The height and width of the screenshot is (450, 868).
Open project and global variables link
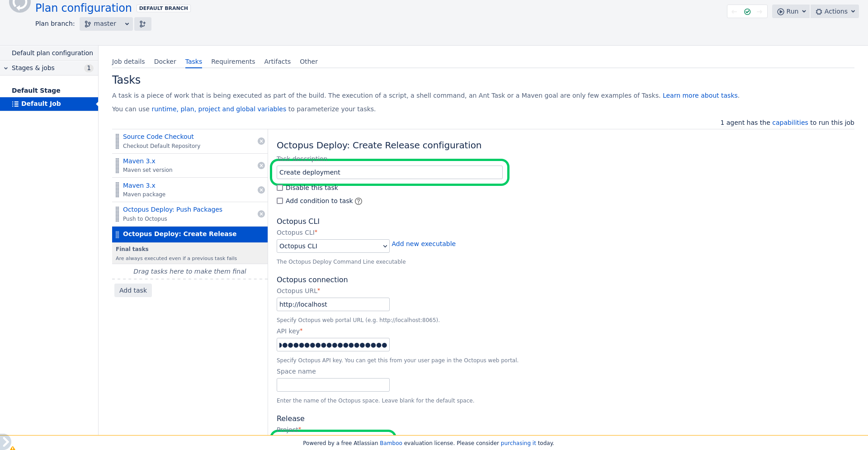point(242,109)
